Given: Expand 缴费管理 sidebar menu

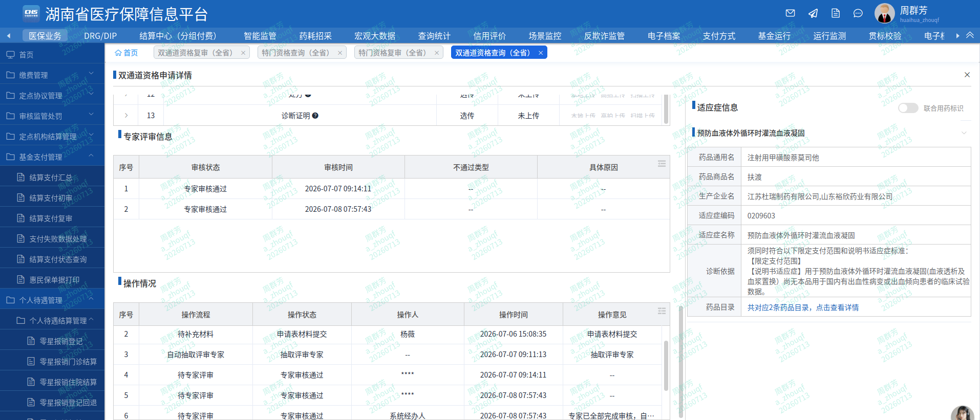Looking at the screenshot, I should (x=52, y=75).
